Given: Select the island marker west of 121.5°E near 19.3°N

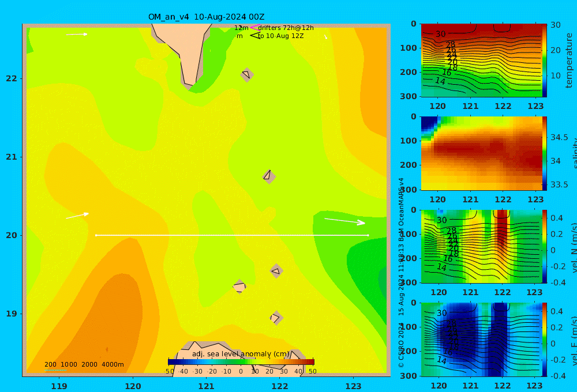Looking at the screenshot, I should [239, 287].
